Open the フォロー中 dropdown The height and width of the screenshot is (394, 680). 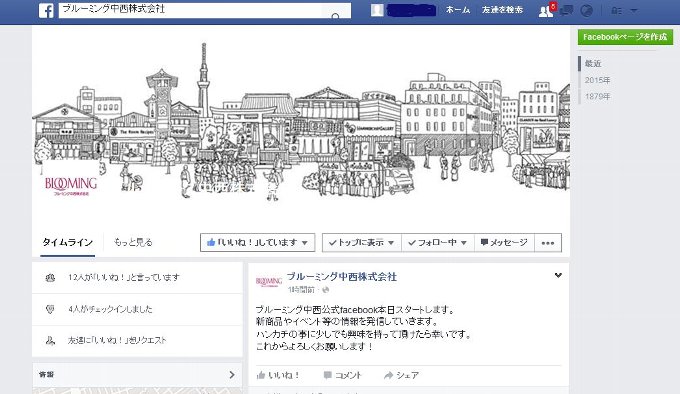[x=438, y=242]
